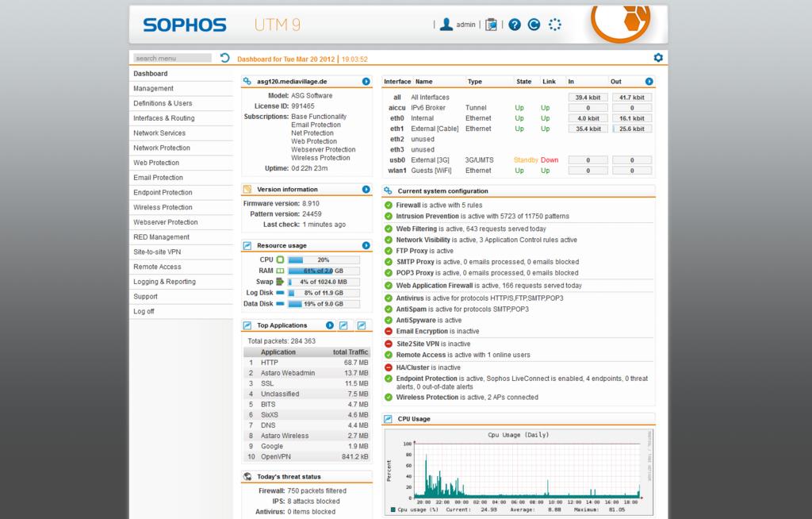Click the Log off link
The width and height of the screenshot is (812, 519).
tap(144, 311)
